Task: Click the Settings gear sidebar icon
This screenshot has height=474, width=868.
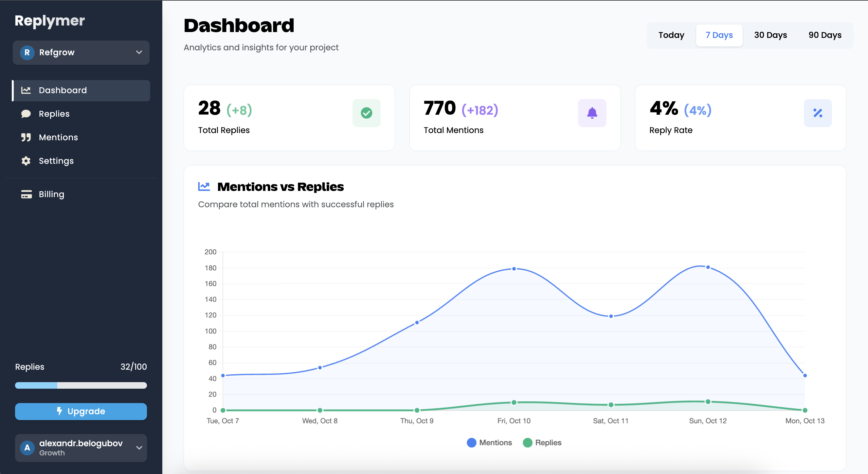Action: pyautogui.click(x=26, y=161)
